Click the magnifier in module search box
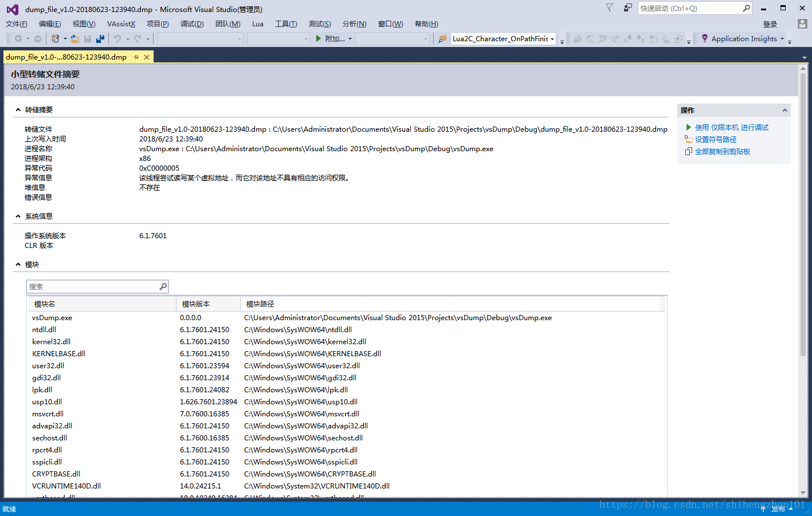This screenshot has width=812, height=516. (163, 286)
